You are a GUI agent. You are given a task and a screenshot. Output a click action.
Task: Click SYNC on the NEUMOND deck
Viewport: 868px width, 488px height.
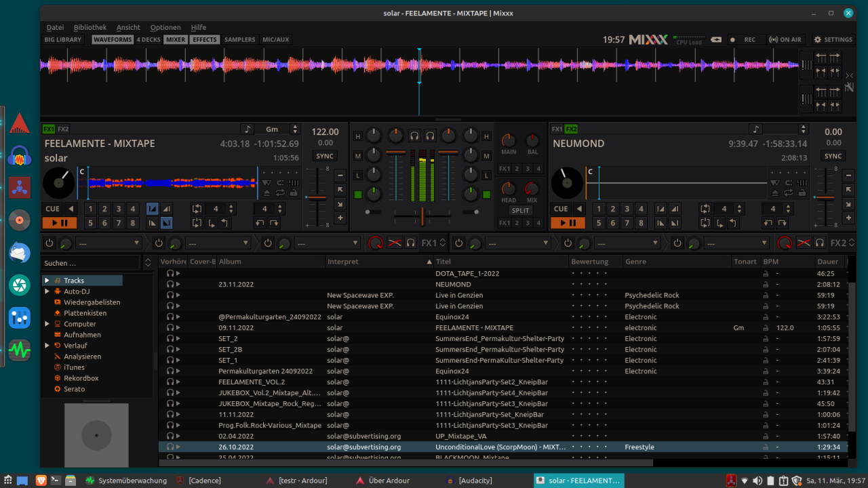click(x=833, y=156)
